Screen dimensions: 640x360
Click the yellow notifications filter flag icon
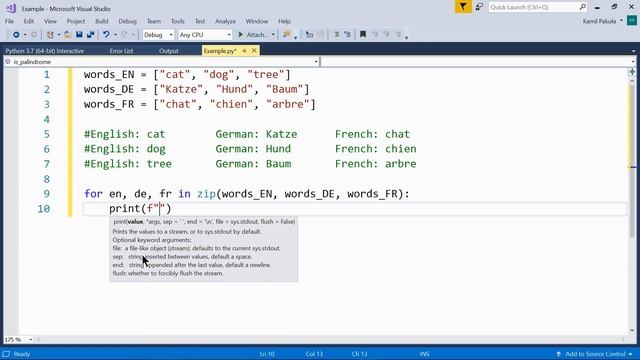coord(463,7)
